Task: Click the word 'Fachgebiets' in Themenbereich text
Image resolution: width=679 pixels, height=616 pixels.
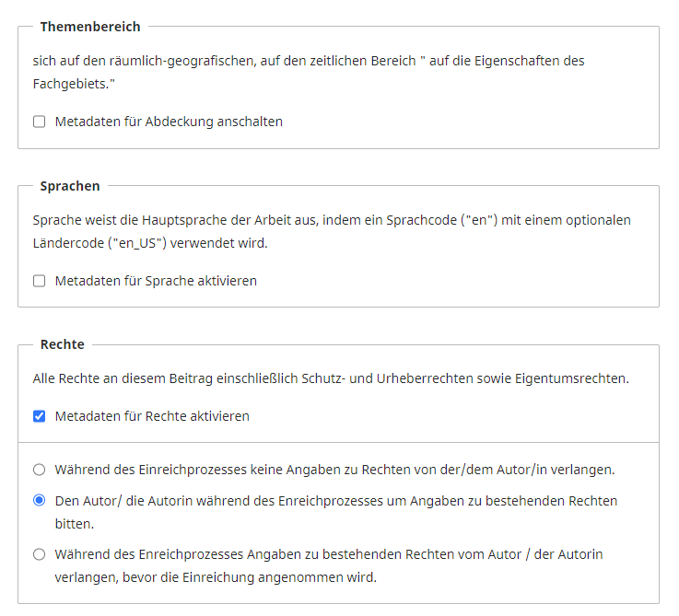Action: 70,84
